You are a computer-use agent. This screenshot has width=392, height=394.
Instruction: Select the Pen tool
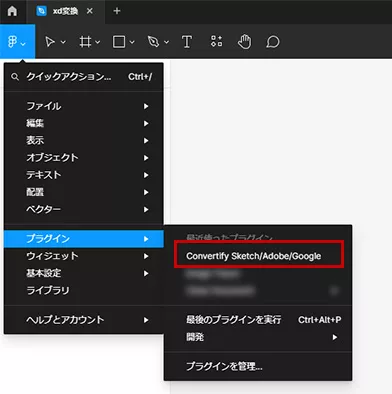point(153,42)
